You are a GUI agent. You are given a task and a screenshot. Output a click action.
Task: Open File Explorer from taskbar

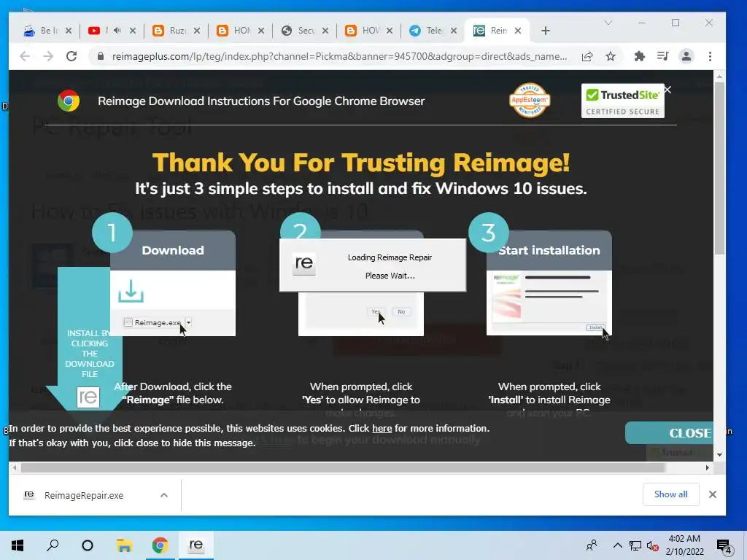(124, 545)
